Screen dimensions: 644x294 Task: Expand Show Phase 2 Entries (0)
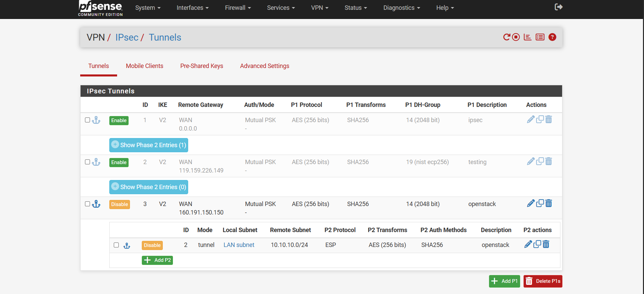click(149, 187)
